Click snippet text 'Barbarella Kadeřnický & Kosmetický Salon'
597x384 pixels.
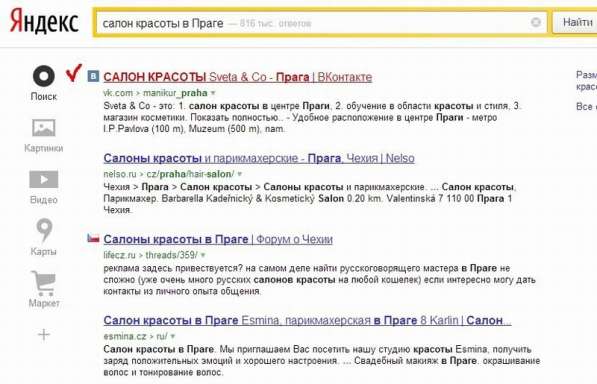(x=253, y=199)
